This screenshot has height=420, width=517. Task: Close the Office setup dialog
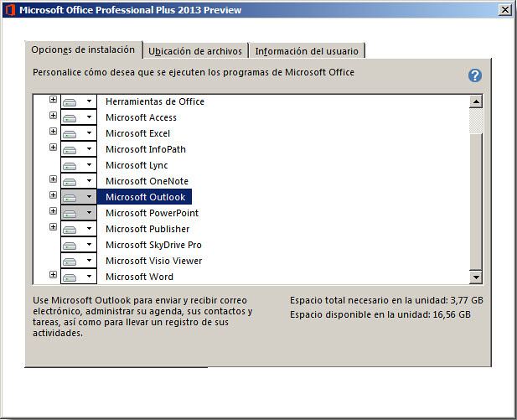click(505, 10)
